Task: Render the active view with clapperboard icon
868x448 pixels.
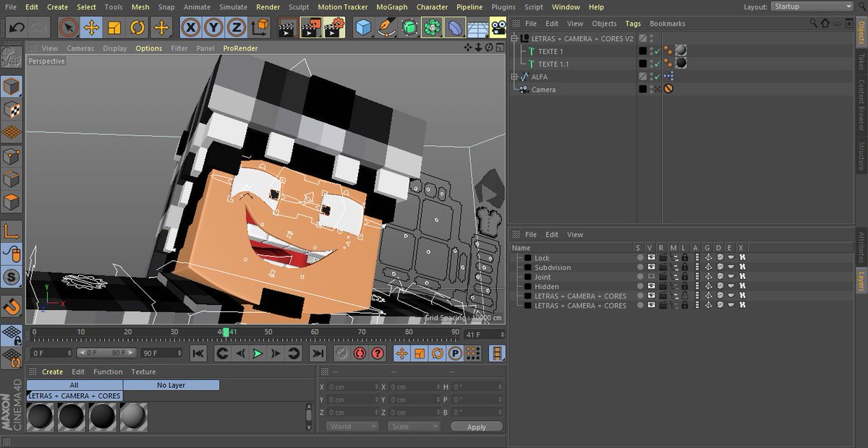Action: coord(287,28)
